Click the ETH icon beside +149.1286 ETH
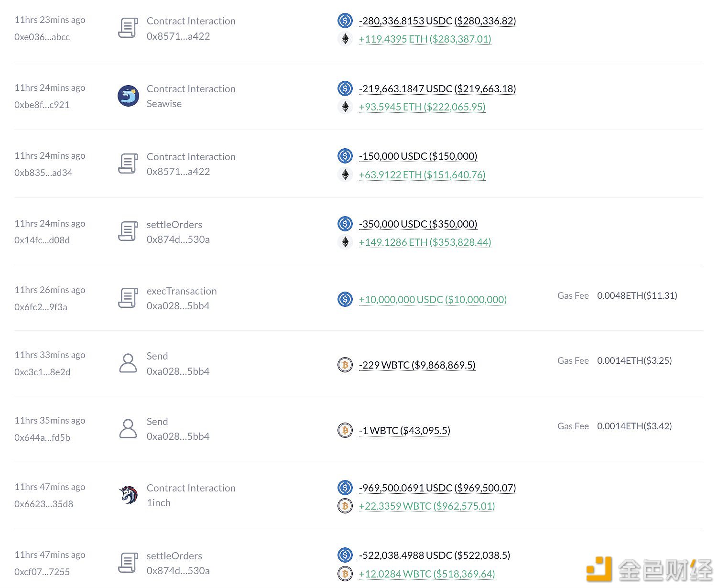Image resolution: width=719 pixels, height=588 pixels. click(345, 242)
